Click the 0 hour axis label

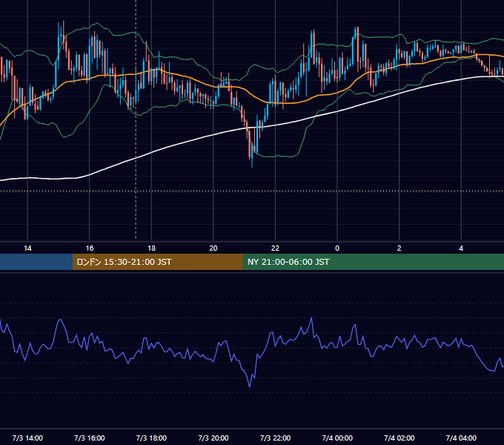tap(337, 248)
